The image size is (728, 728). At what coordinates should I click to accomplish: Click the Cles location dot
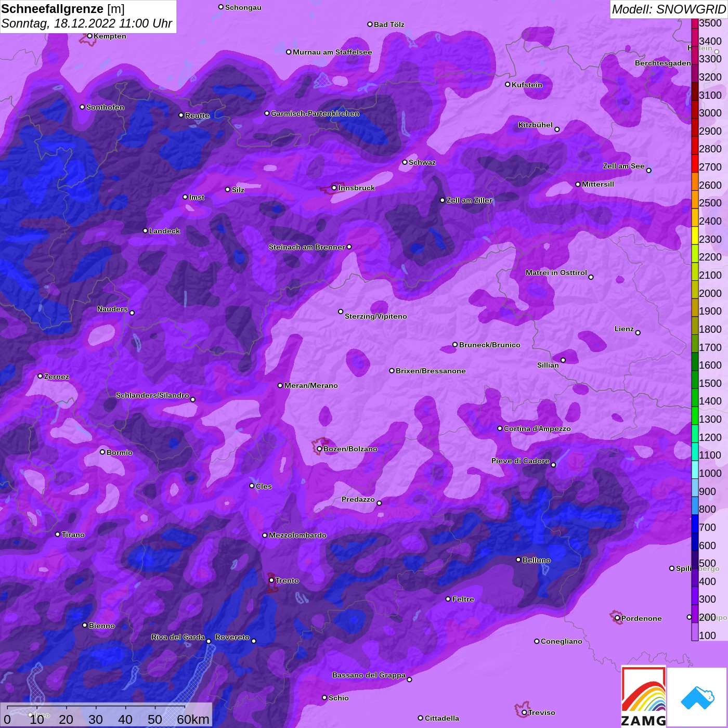point(252,486)
